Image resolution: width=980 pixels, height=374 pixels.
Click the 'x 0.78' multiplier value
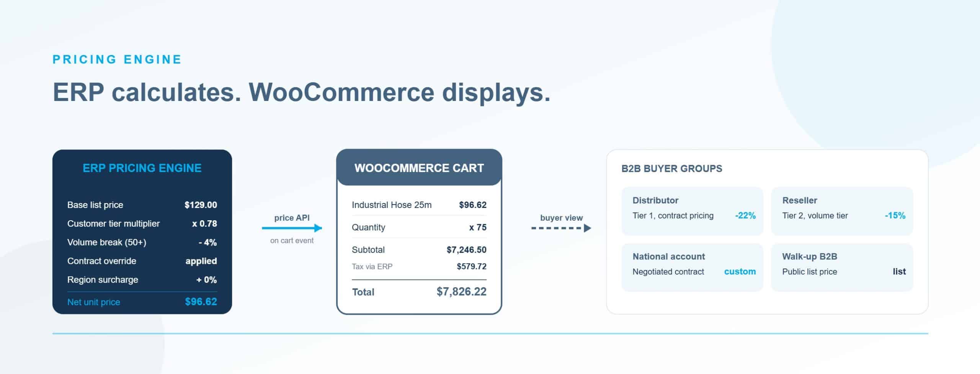(x=204, y=224)
